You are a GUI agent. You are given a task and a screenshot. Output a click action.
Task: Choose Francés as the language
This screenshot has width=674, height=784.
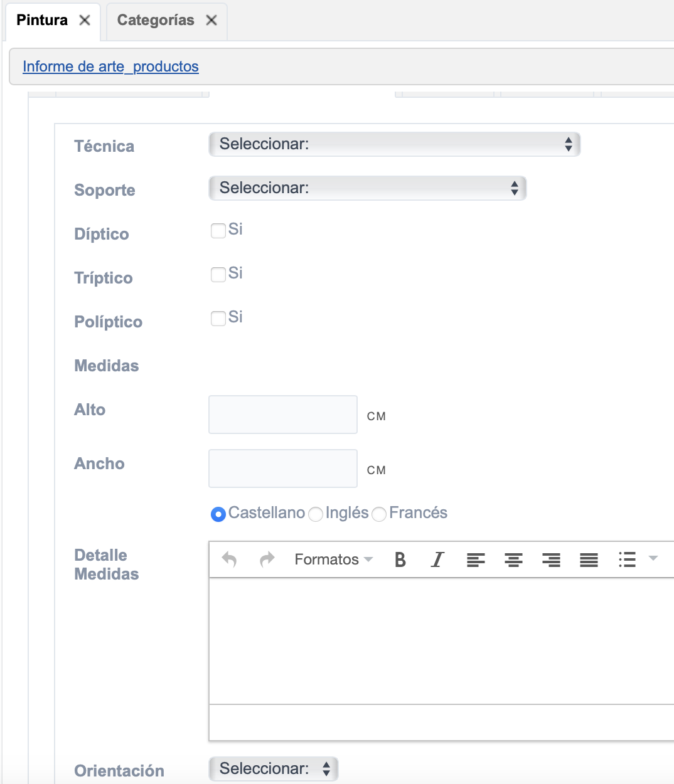pyautogui.click(x=379, y=514)
